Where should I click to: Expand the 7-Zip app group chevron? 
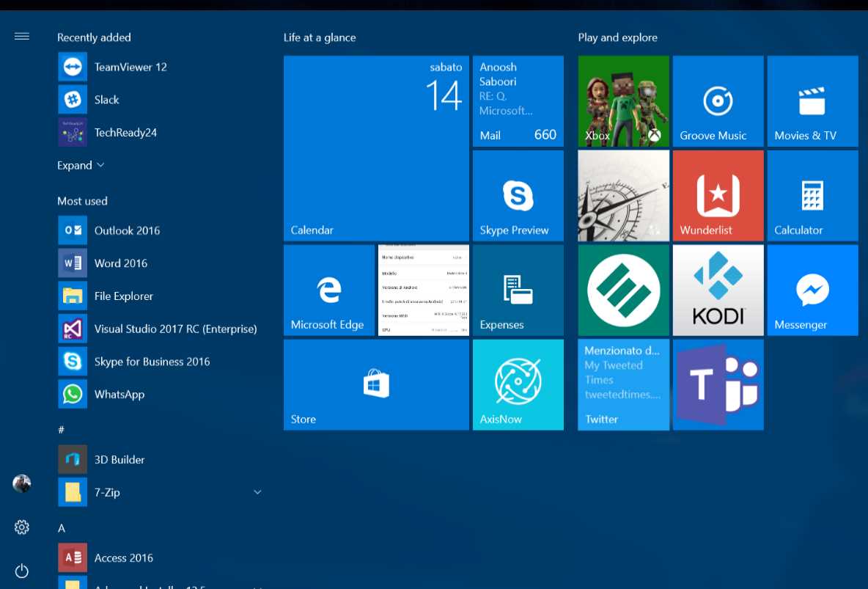(257, 492)
